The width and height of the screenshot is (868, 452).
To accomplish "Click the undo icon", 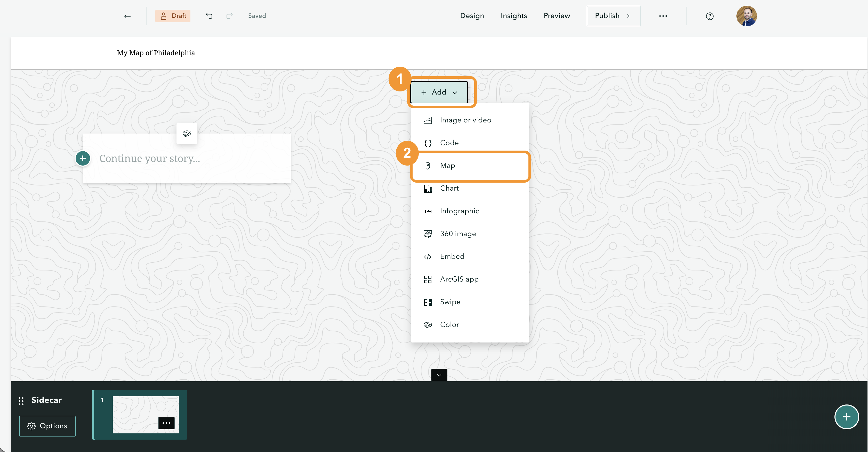I will point(209,16).
